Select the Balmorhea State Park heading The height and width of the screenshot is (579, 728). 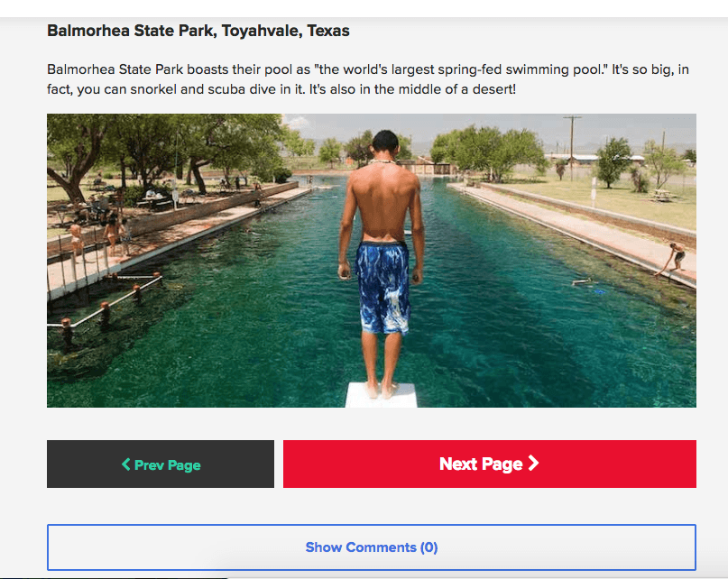tap(198, 31)
